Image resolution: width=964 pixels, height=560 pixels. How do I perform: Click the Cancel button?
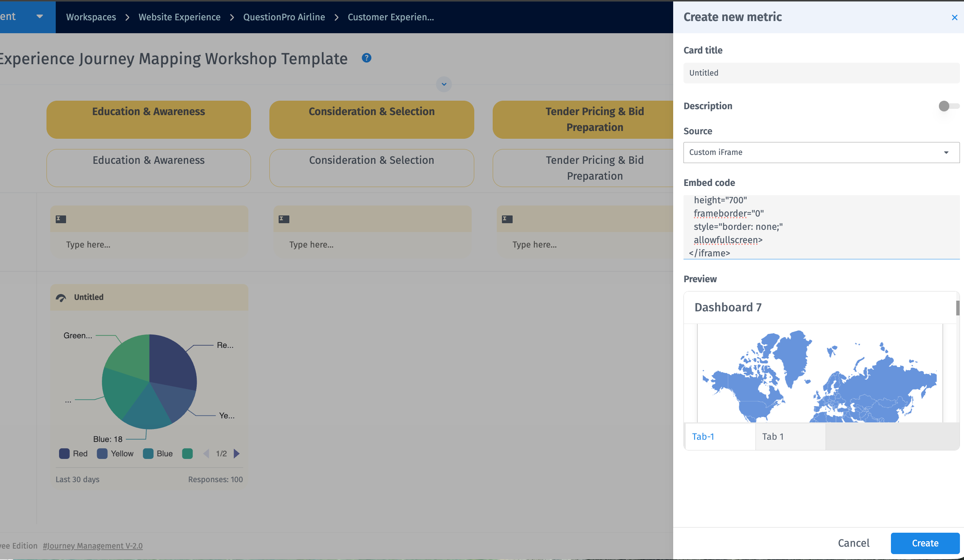(x=853, y=543)
